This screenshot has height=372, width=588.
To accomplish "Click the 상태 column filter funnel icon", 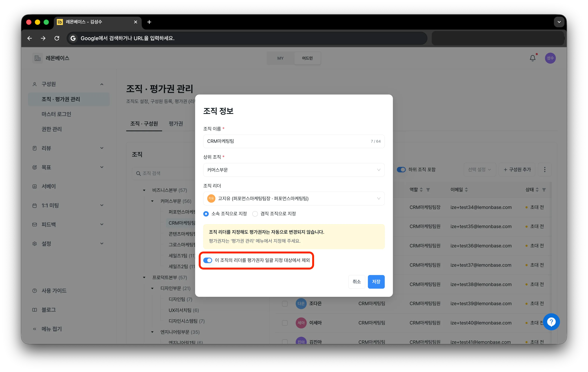I will tap(544, 190).
